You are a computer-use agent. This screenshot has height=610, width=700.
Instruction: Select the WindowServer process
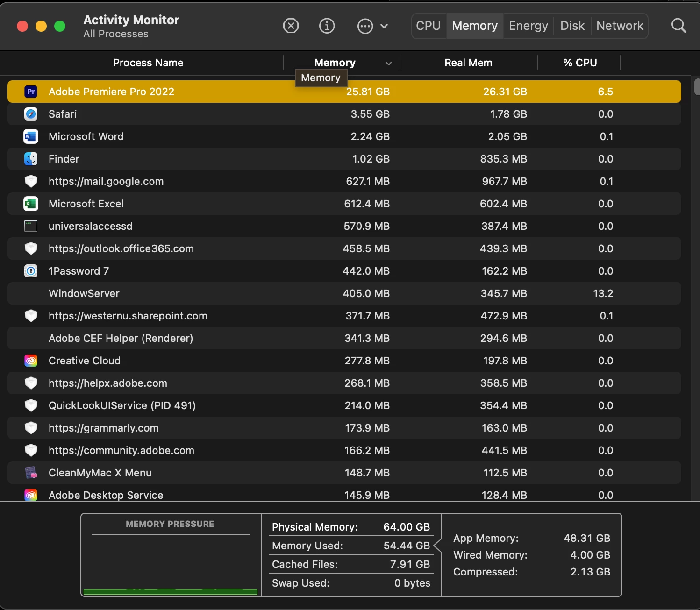coord(84,293)
